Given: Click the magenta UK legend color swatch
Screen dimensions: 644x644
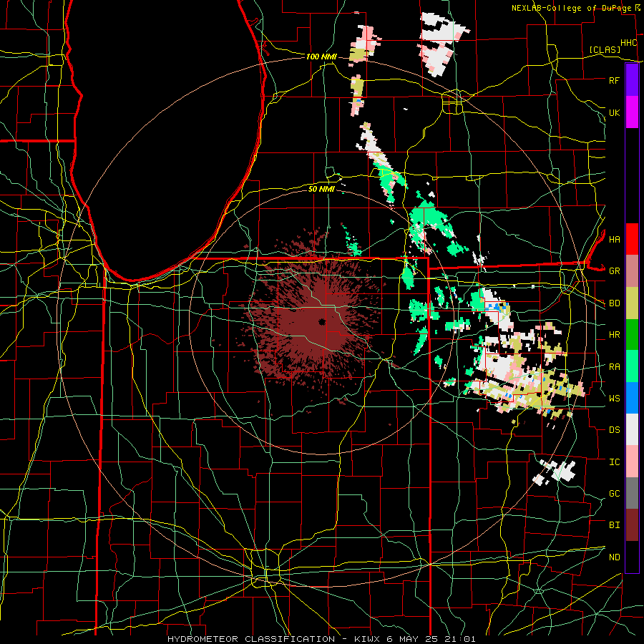Looking at the screenshot, I should [632, 112].
